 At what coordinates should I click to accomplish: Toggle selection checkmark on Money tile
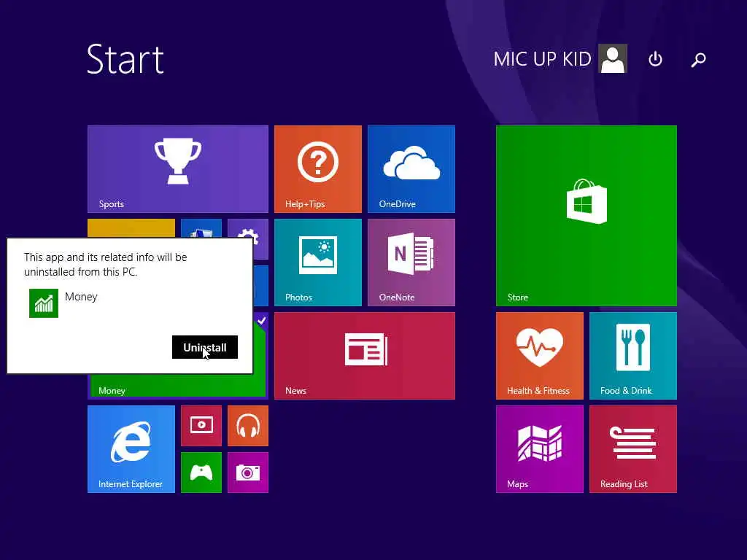coord(262,321)
